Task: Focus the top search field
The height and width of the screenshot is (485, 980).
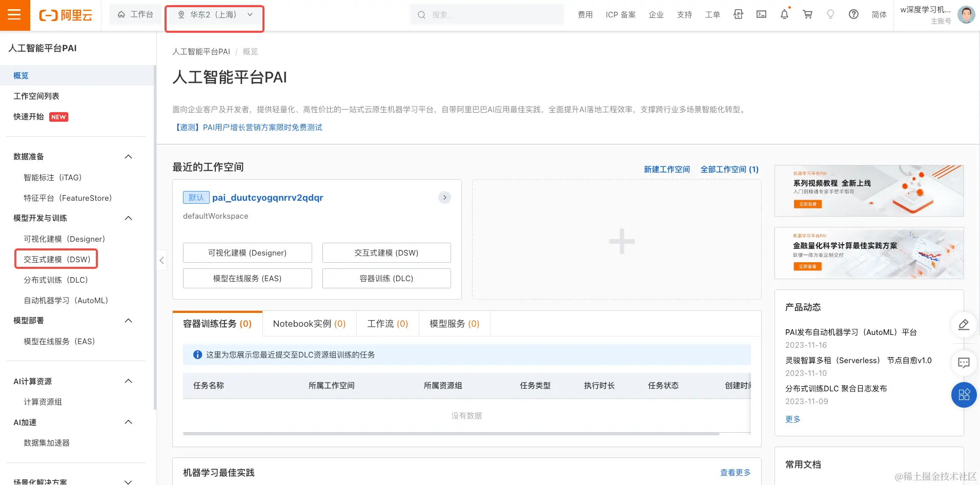Action: 487,15
